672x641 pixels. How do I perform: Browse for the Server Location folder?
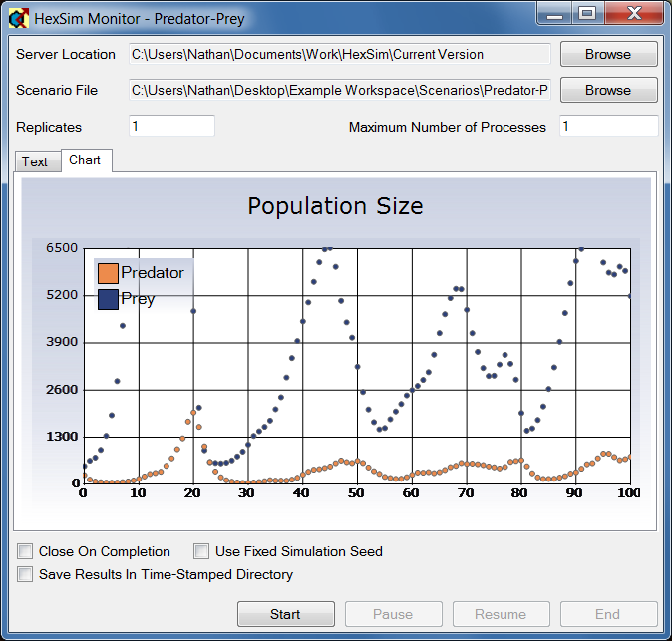tap(608, 54)
